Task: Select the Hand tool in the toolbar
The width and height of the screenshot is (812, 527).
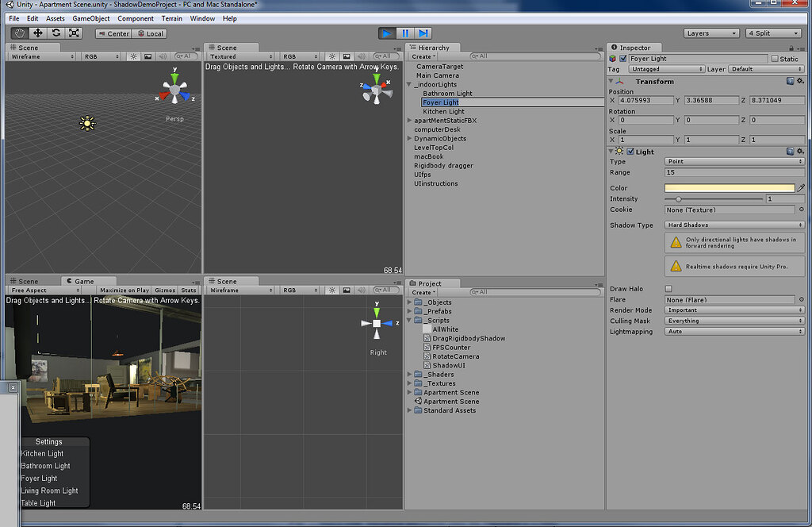Action: [18, 33]
